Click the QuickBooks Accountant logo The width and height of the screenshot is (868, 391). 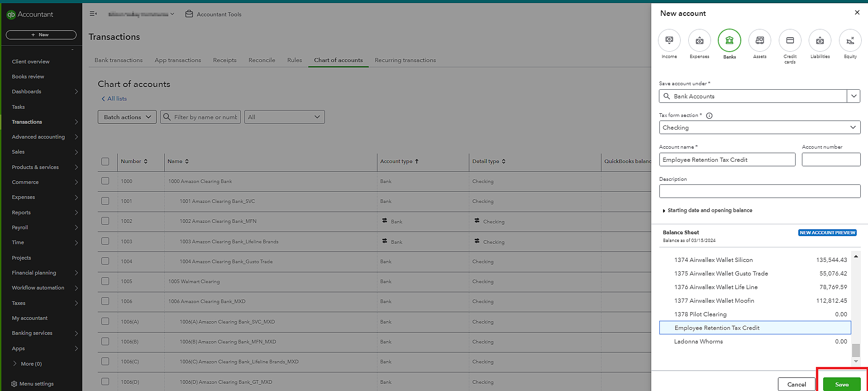(x=11, y=14)
